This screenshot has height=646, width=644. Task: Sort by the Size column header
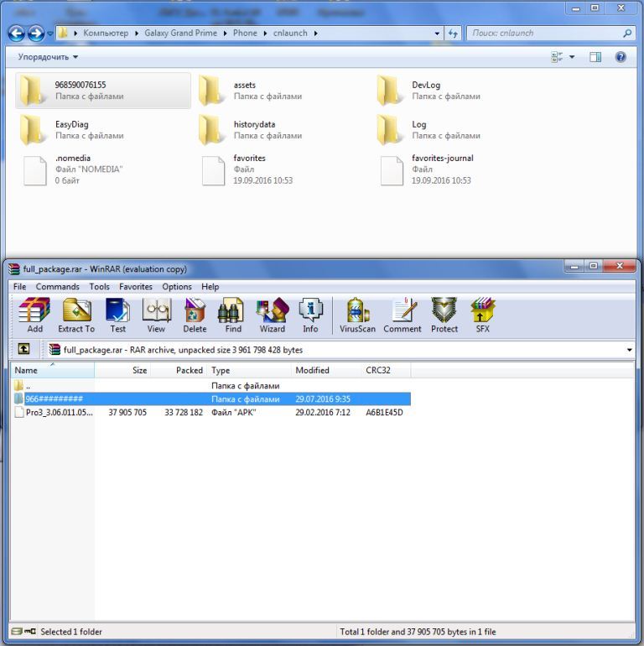tap(122, 370)
